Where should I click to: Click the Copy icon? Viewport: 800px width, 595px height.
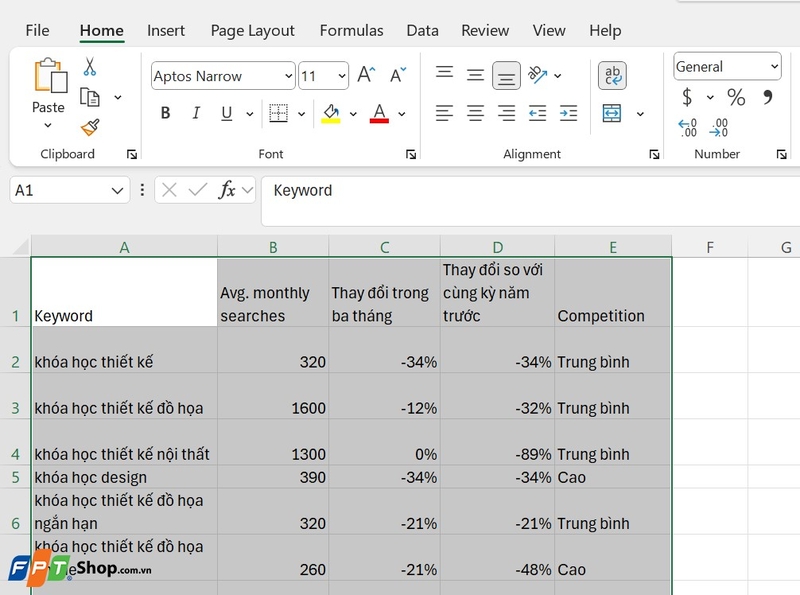90,97
